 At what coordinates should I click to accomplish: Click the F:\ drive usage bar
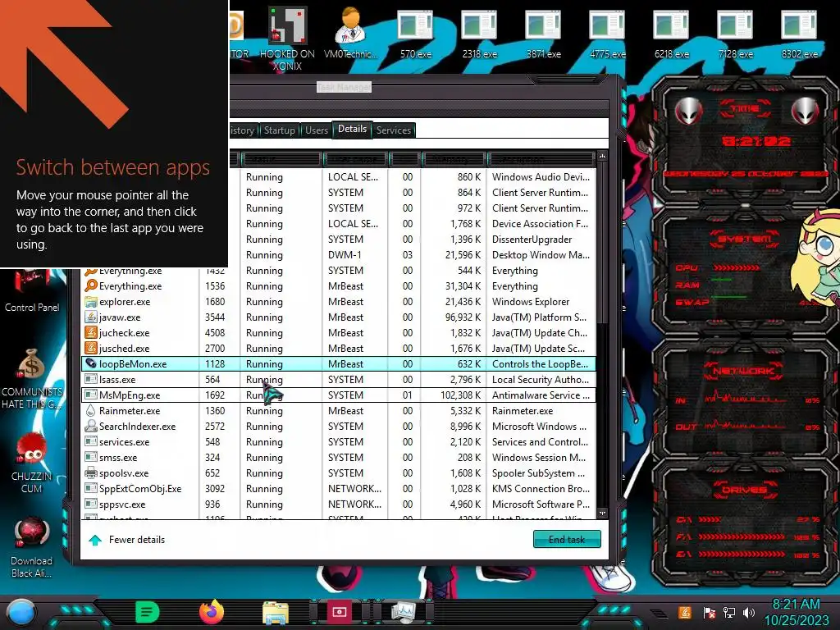coord(742,536)
